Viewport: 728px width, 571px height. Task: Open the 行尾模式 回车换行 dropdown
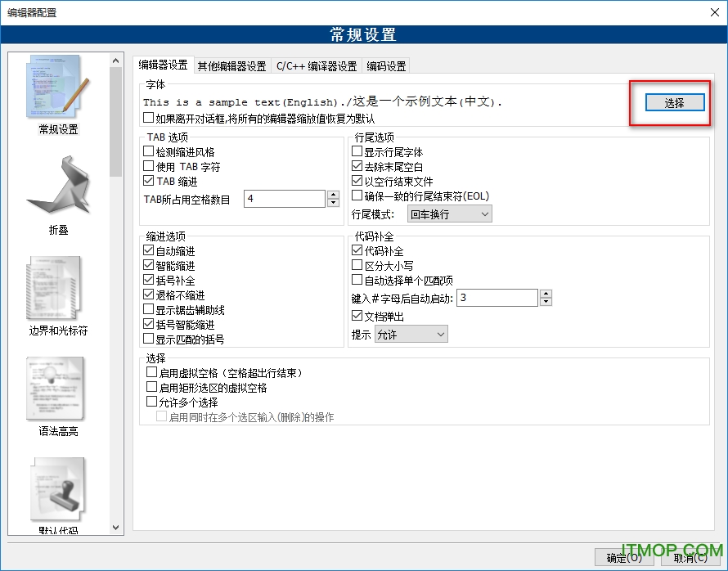click(449, 214)
